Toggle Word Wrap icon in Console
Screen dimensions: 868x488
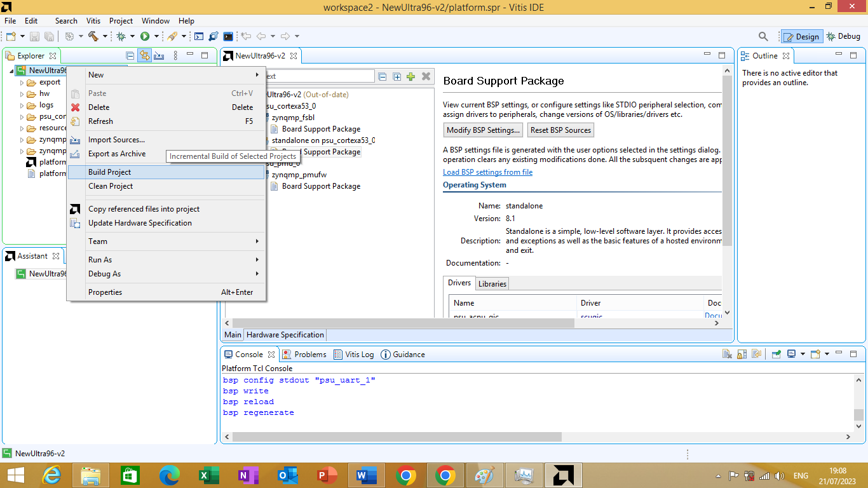pos(756,355)
